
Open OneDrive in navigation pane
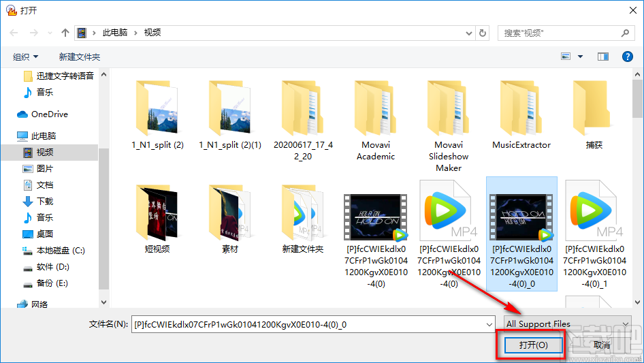point(42,114)
